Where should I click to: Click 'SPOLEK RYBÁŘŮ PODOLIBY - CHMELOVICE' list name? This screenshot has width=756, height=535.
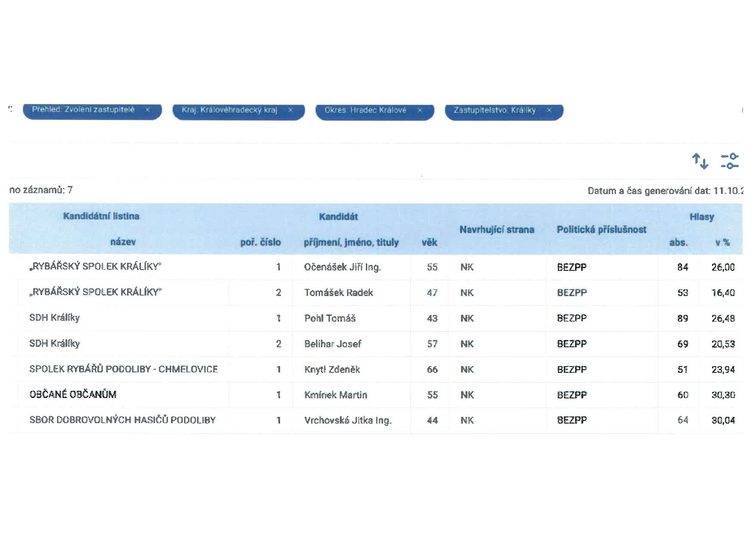coord(123,369)
